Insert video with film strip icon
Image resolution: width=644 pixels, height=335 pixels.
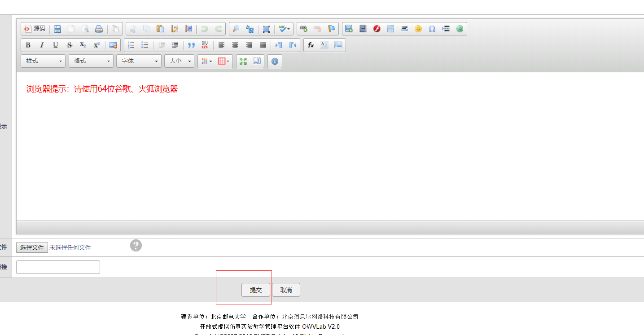pos(363,29)
